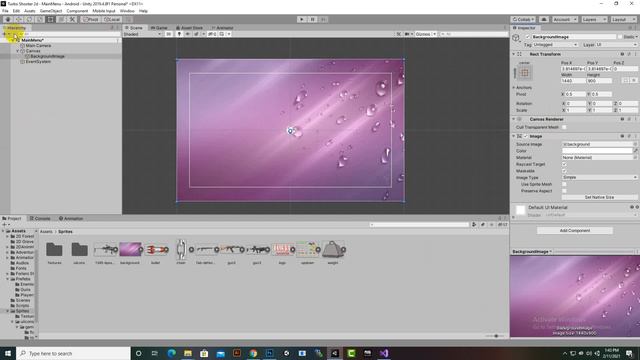640x360 pixels.
Task: Adjust the Project thumbnail size slider
Action: coord(496,336)
